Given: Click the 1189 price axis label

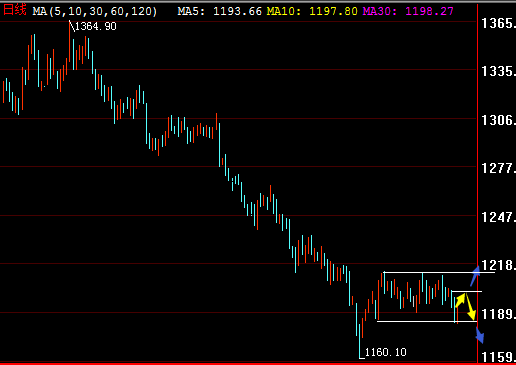Looking at the screenshot, I should pyautogui.click(x=498, y=314).
